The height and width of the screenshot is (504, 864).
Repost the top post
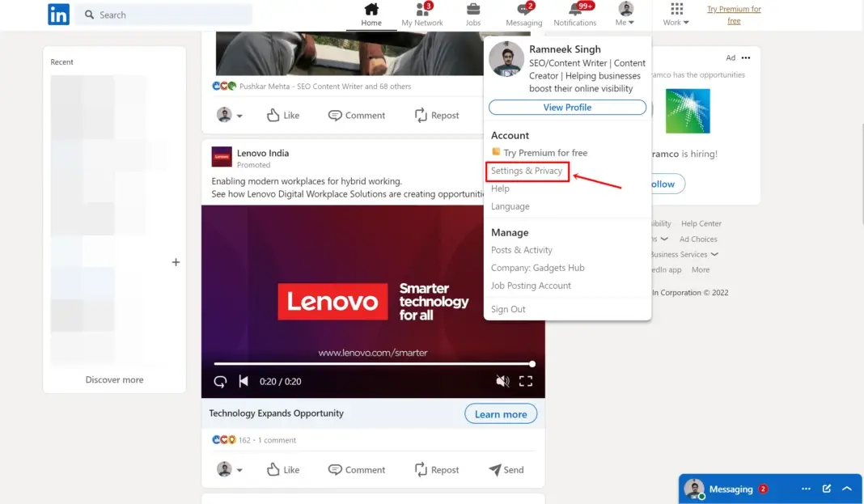tap(436, 115)
